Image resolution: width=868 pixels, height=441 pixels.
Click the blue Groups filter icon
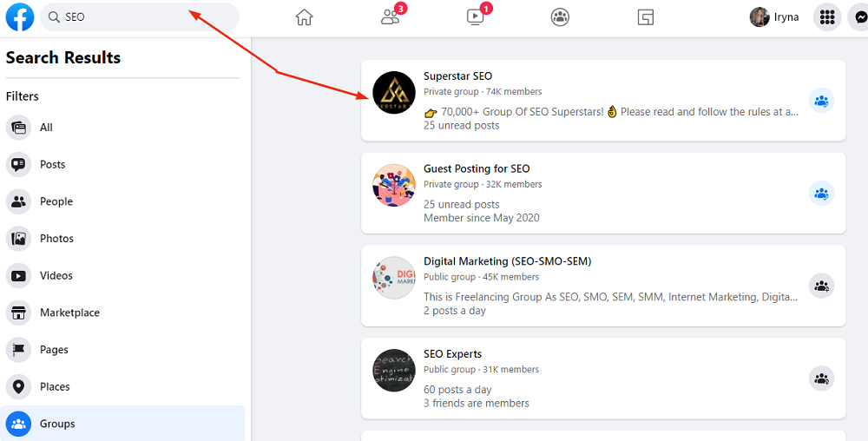click(x=19, y=425)
